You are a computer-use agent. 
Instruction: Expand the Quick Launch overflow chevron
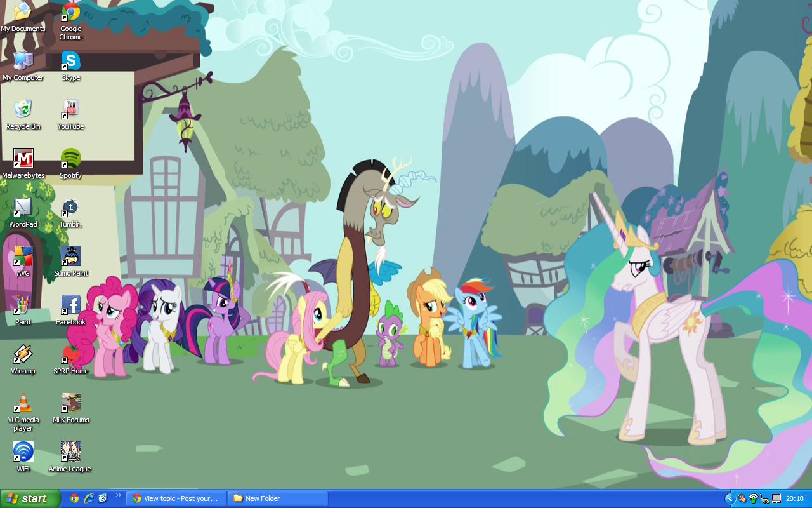(x=118, y=495)
